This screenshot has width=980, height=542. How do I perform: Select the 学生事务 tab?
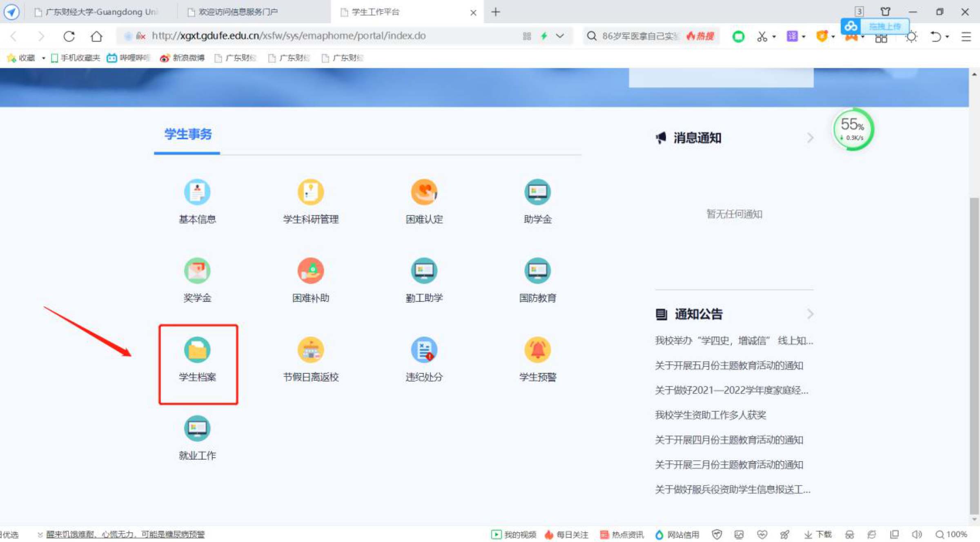pyautogui.click(x=188, y=134)
